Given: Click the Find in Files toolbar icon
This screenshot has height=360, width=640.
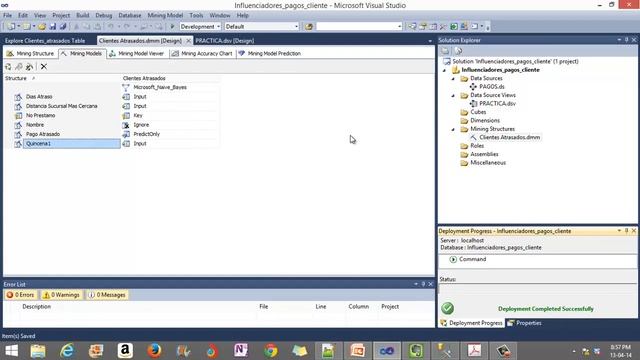Looking at the screenshot, I should (309, 27).
